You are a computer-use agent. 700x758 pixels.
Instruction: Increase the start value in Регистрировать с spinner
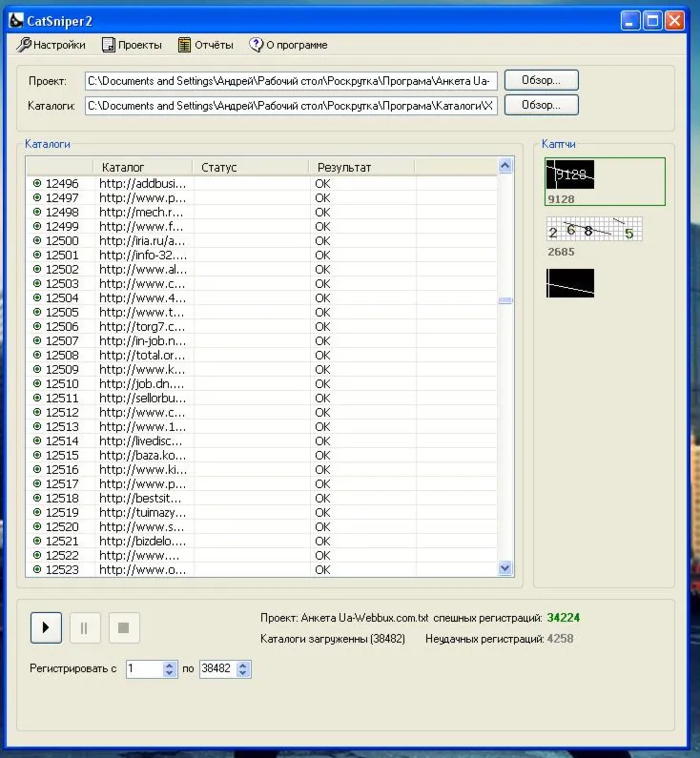click(170, 665)
